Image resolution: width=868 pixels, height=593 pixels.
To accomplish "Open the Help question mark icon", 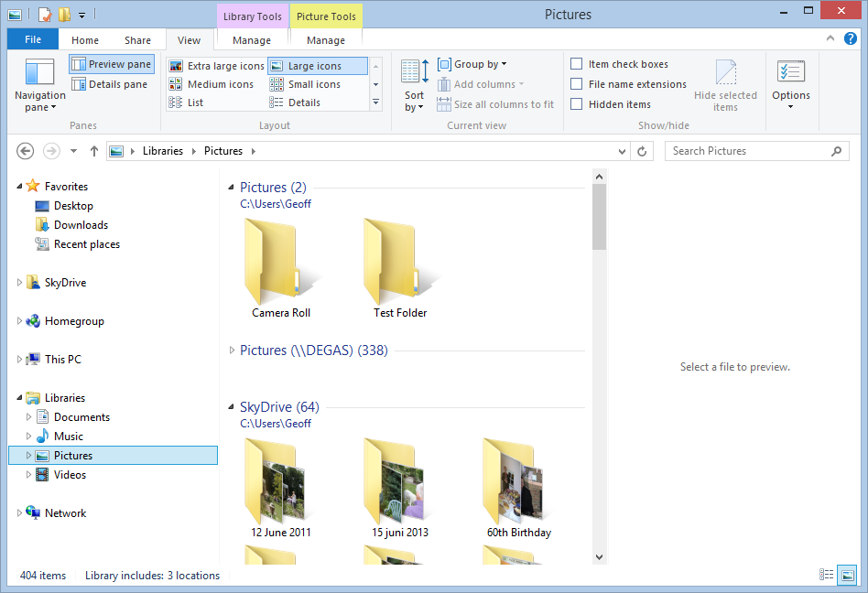I will [x=851, y=38].
